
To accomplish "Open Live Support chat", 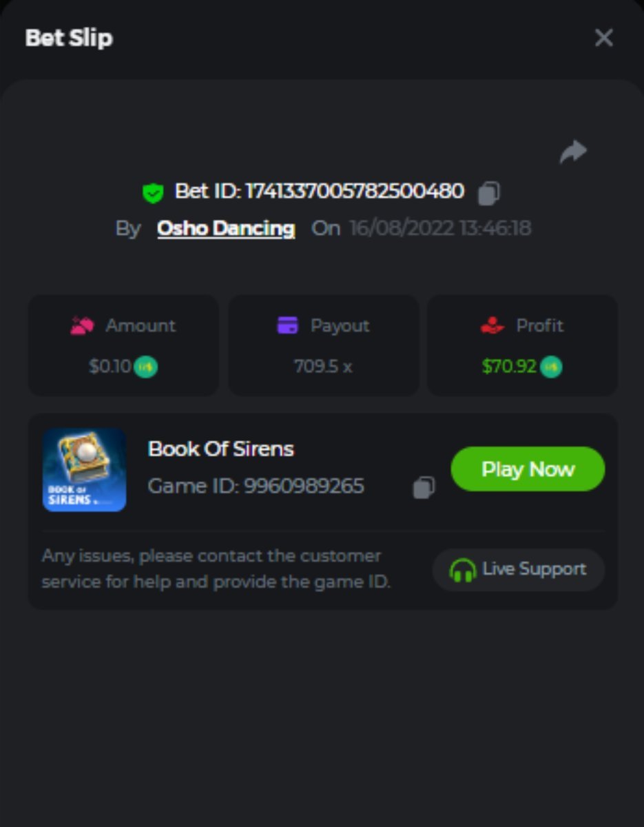I will [x=519, y=570].
